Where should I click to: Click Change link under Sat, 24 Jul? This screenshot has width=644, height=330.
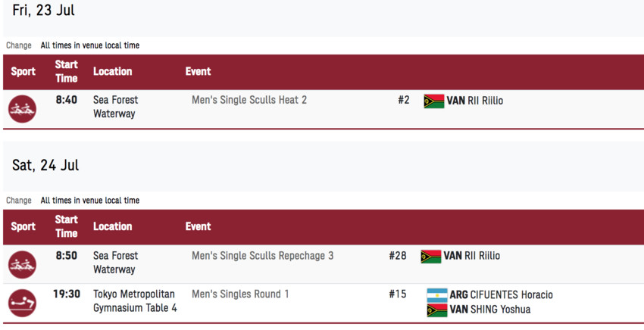point(19,201)
